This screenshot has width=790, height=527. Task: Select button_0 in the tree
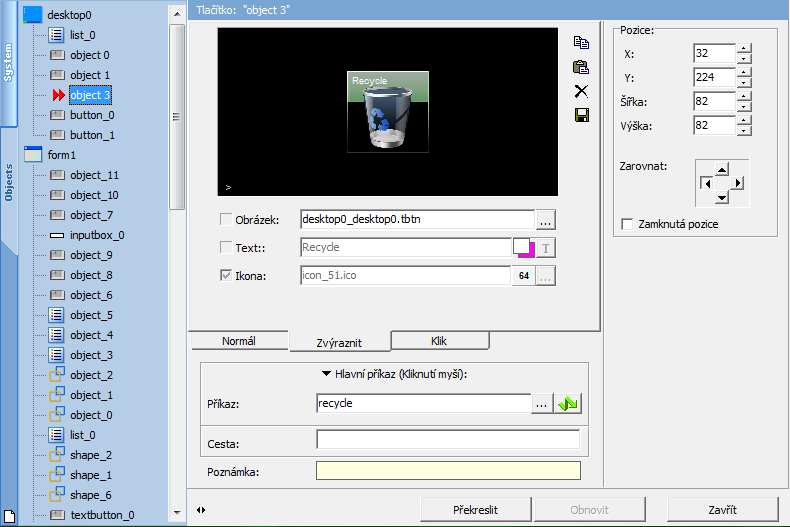point(92,115)
